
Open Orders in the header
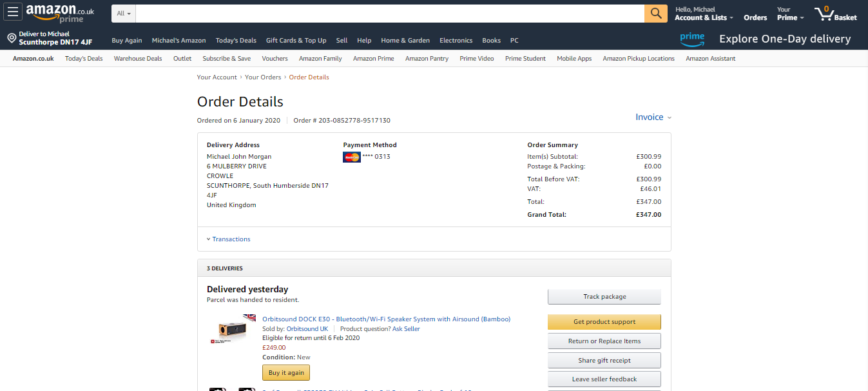[x=755, y=17]
